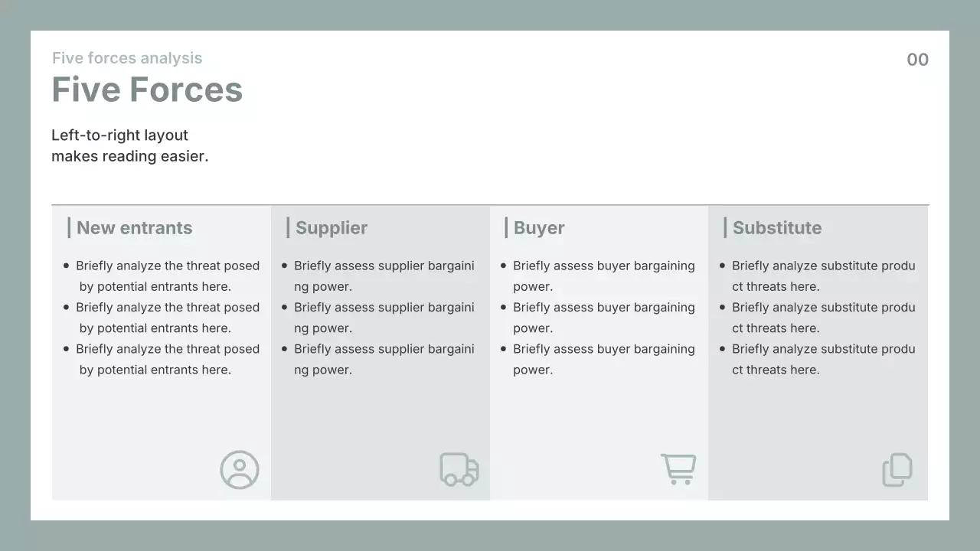Select the "00" slide number
Screen dimensions: 980x551
click(917, 60)
